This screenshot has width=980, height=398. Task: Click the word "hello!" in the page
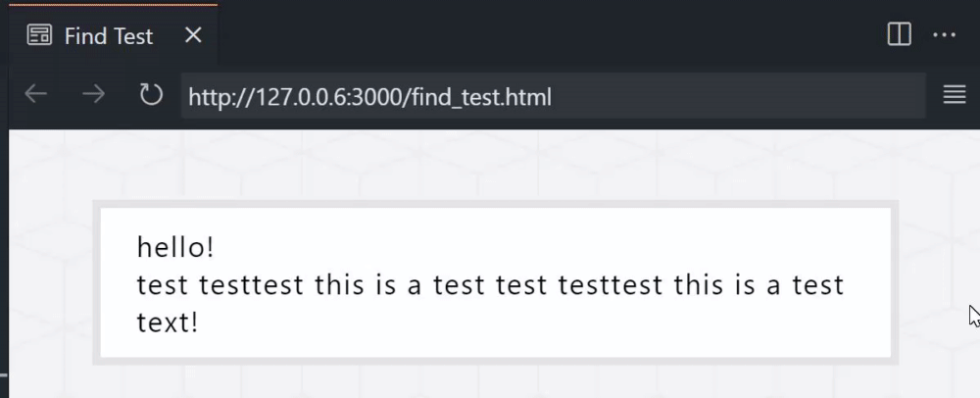click(175, 247)
